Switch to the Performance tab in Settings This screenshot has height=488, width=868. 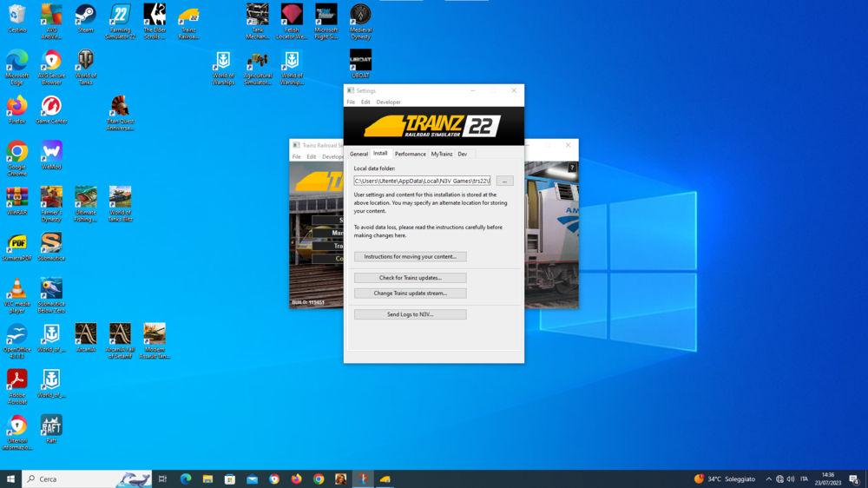point(411,154)
